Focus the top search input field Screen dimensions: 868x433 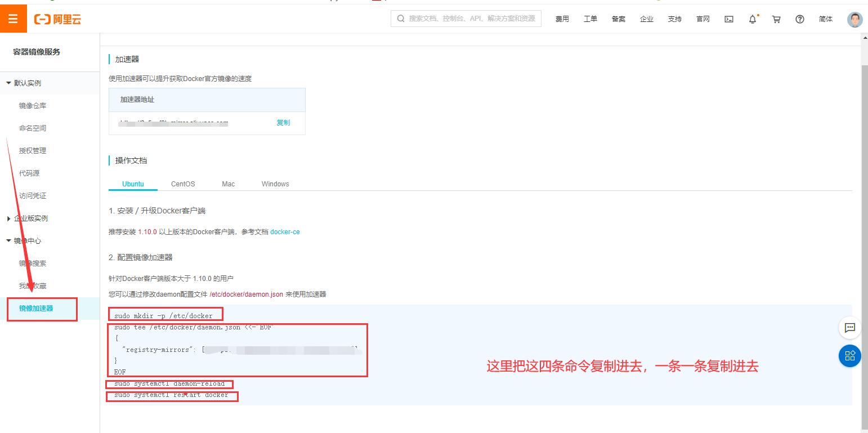(466, 19)
